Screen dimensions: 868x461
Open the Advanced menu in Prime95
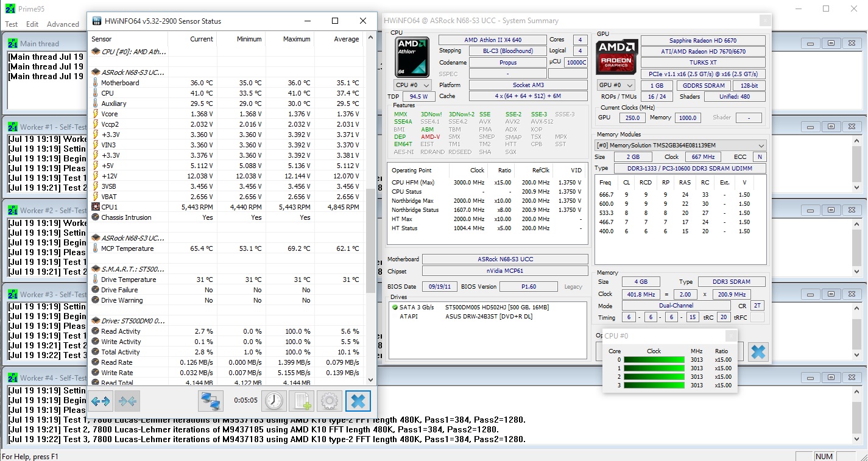(x=63, y=24)
